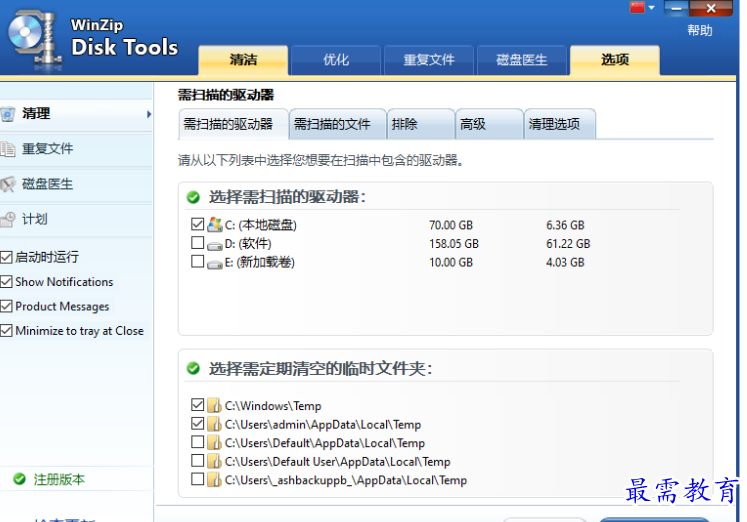Check C:\Users\Default\AppData\Local\Temp checkbox

pyautogui.click(x=197, y=442)
